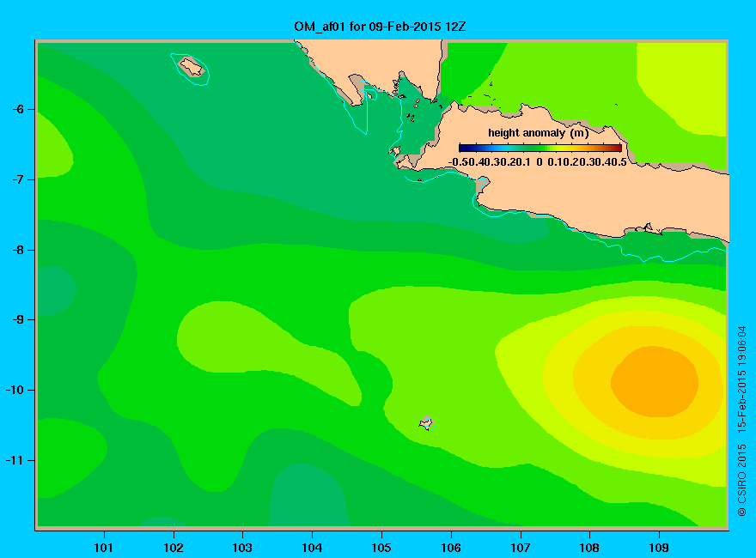Click the 'height anomaly (m)' legend label
756x558 pixels.
coord(538,133)
